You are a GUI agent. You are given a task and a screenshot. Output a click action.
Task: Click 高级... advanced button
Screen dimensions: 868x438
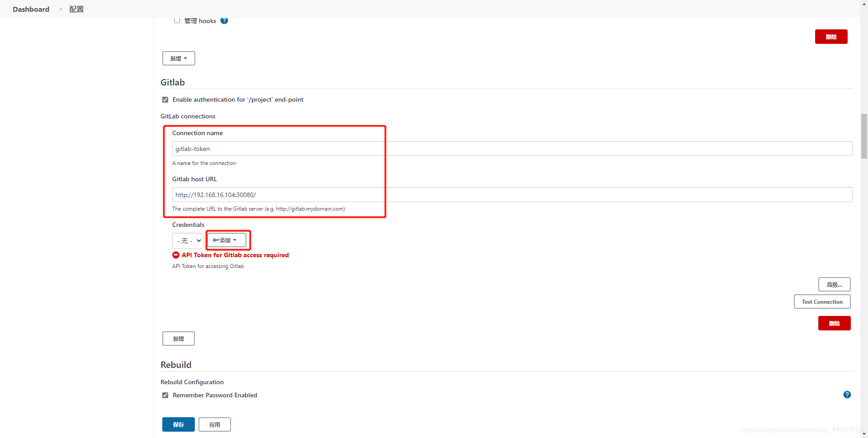tap(834, 284)
